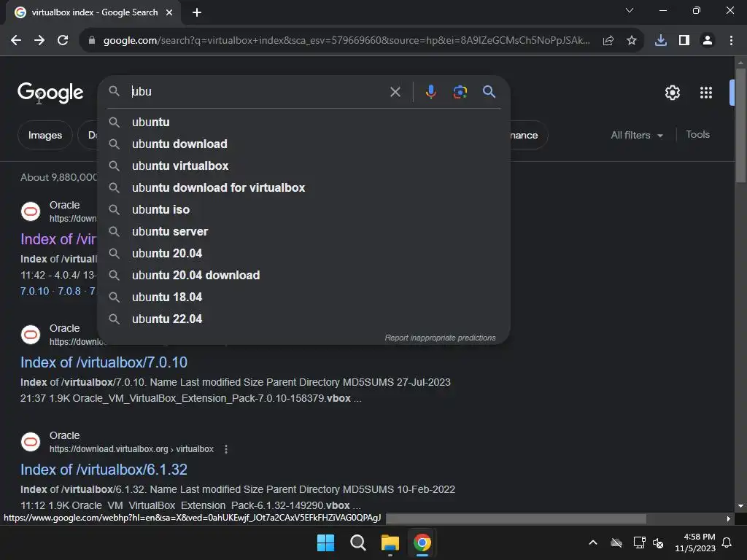Go forward in browser history

[x=39, y=41]
